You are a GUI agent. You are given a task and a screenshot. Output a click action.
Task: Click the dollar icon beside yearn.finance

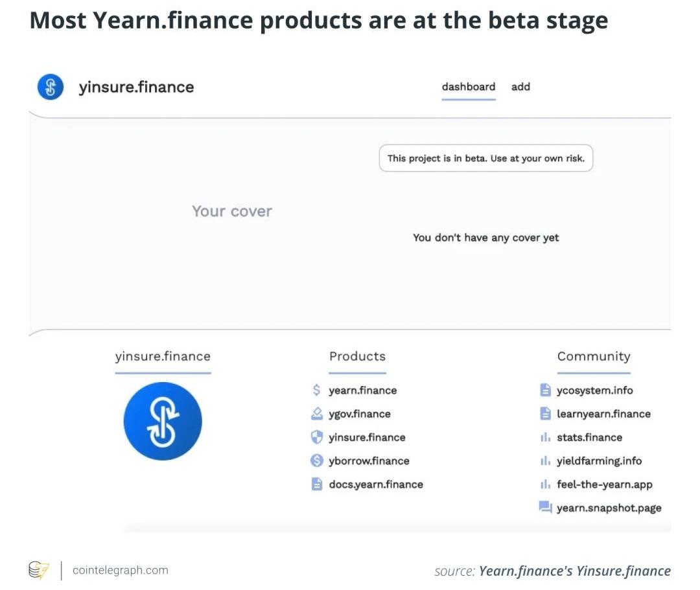click(316, 391)
